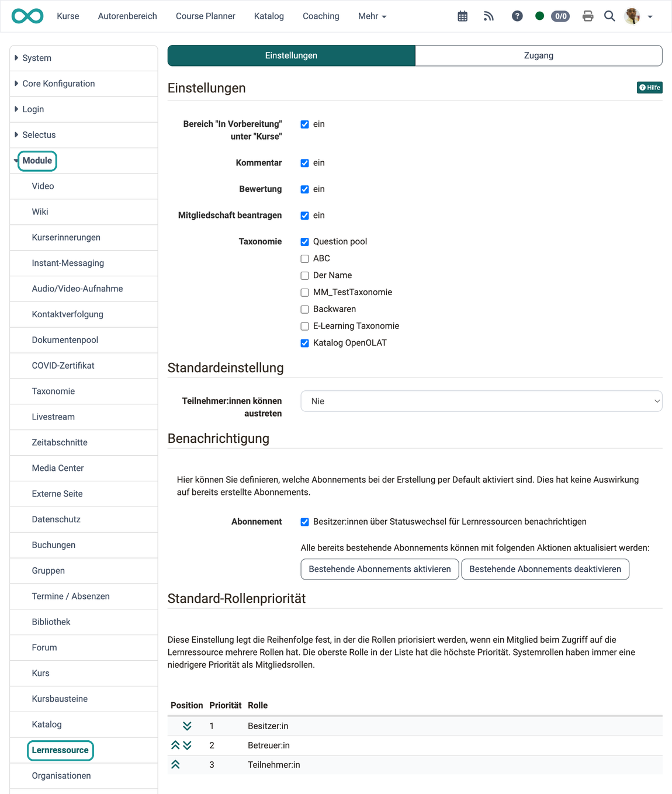Viewport: 672px width, 794px height.
Task: Switch to the Zugang tab
Action: (x=538, y=56)
